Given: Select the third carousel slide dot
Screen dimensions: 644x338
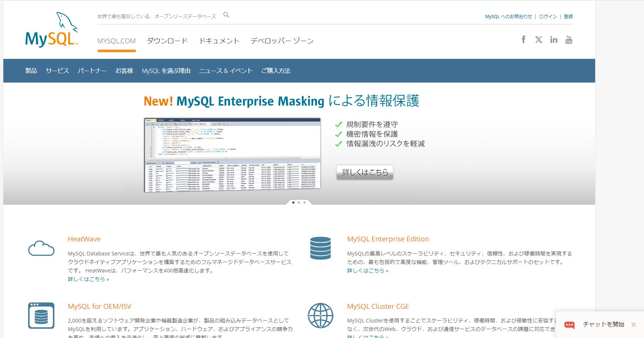Looking at the screenshot, I should [x=304, y=203].
